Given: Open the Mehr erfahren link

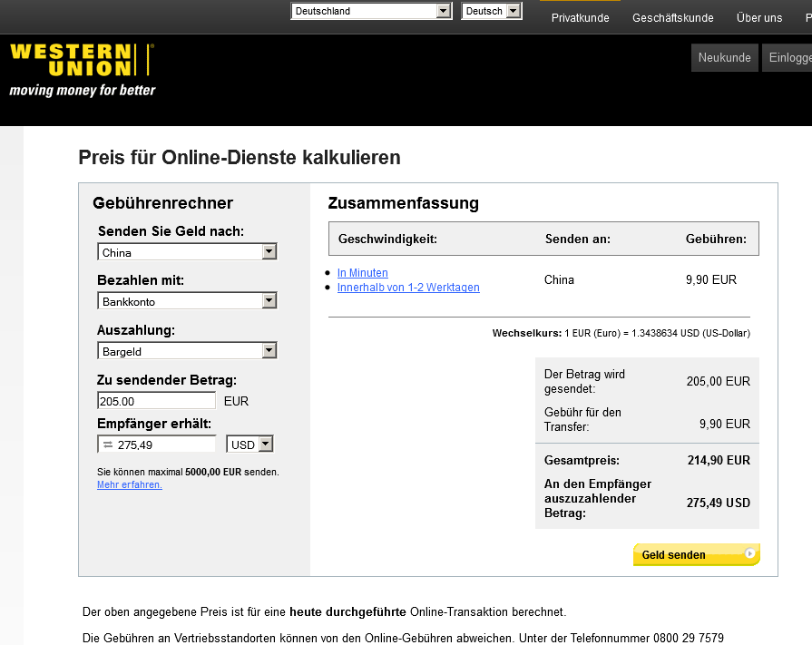Looking at the screenshot, I should (x=130, y=485).
